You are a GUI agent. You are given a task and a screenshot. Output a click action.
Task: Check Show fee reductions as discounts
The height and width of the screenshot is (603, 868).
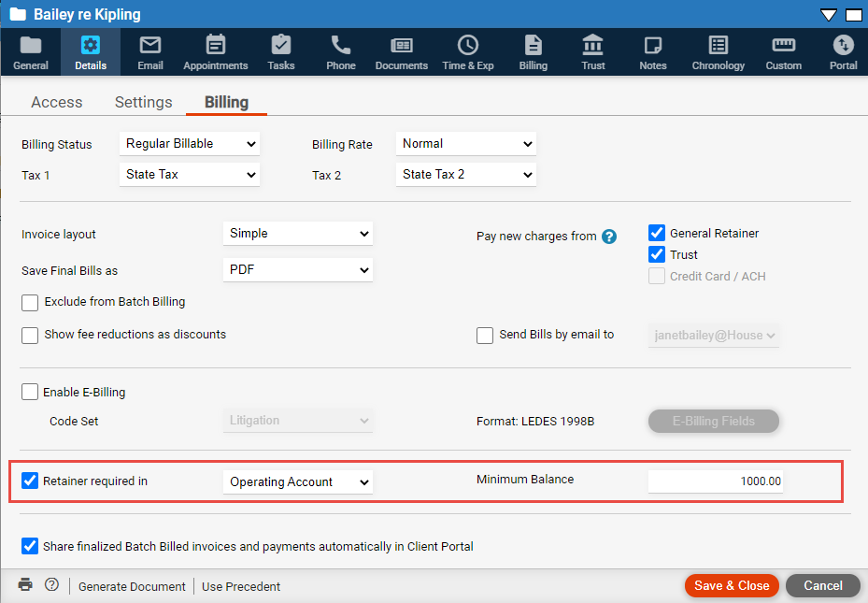tap(30, 335)
